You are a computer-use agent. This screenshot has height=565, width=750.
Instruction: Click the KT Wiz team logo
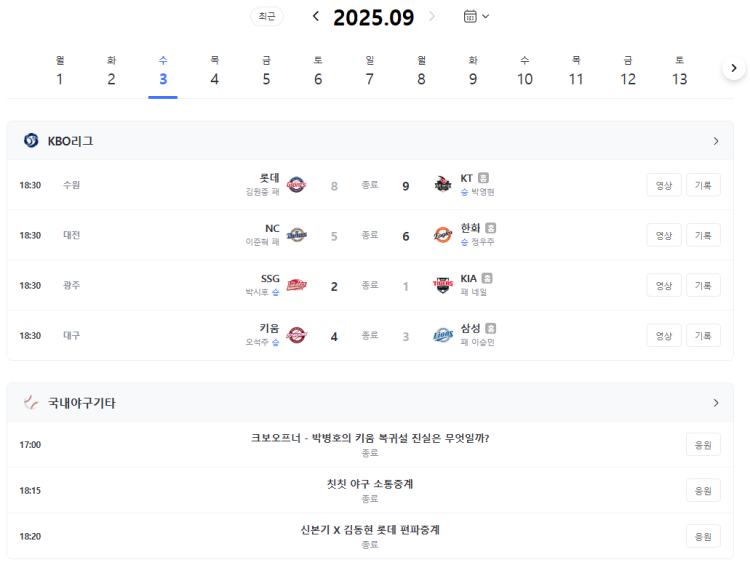(442, 185)
